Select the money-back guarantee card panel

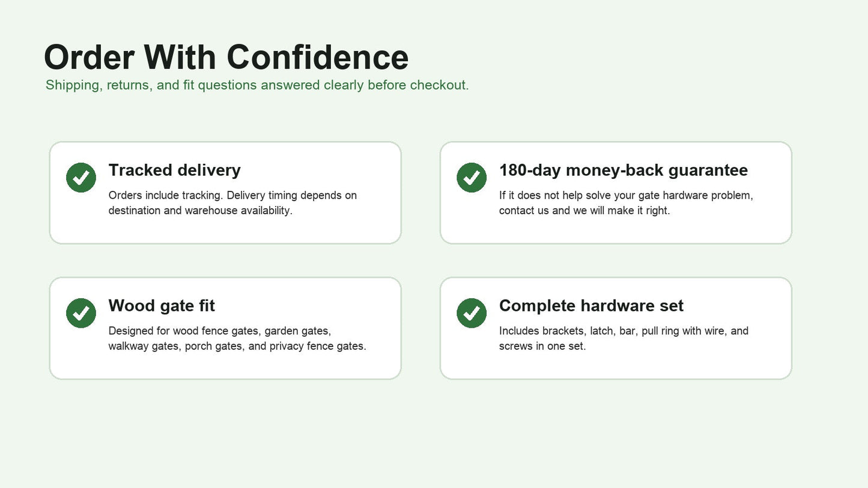(616, 193)
